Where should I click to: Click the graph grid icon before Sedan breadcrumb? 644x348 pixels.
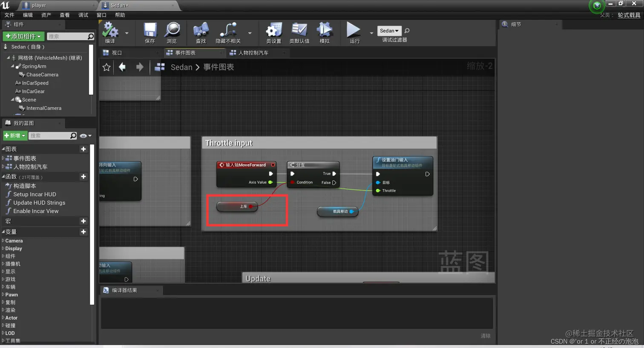[160, 67]
